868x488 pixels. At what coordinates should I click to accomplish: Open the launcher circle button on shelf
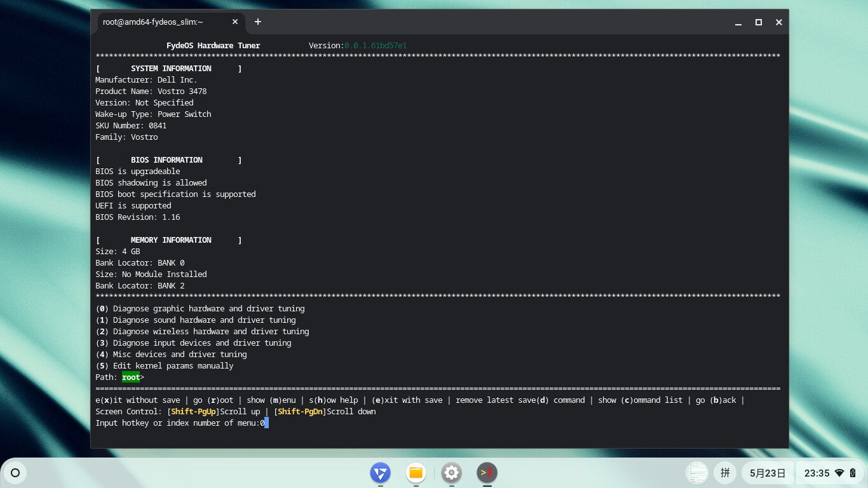pos(15,473)
